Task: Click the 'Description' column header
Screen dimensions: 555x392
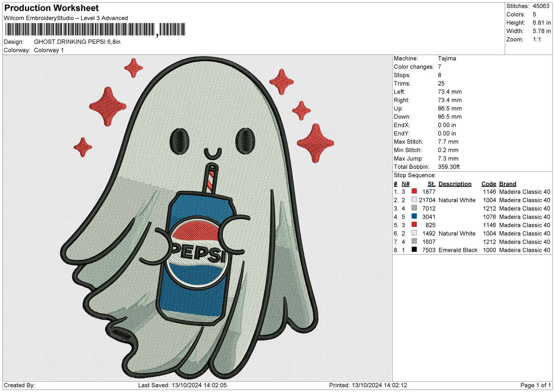Action: pyautogui.click(x=455, y=184)
